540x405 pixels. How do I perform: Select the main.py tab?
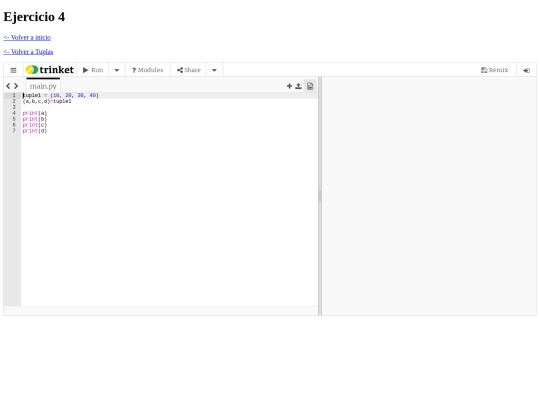(43, 86)
